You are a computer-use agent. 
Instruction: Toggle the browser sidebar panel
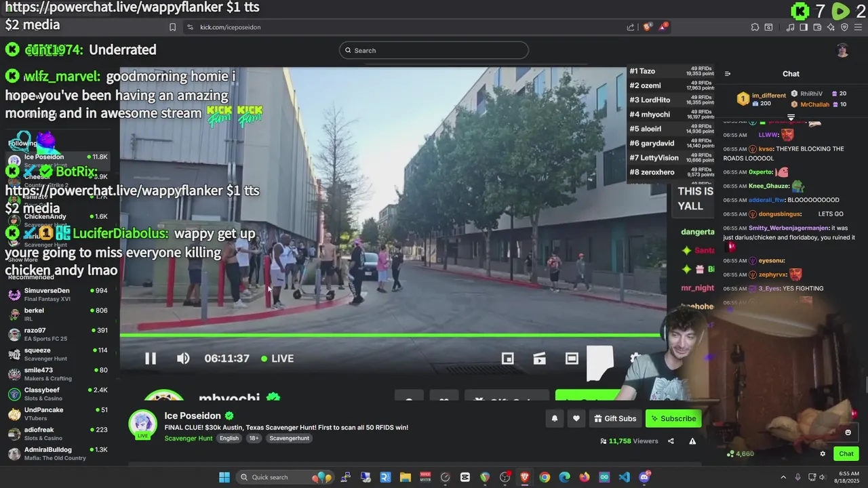(804, 27)
